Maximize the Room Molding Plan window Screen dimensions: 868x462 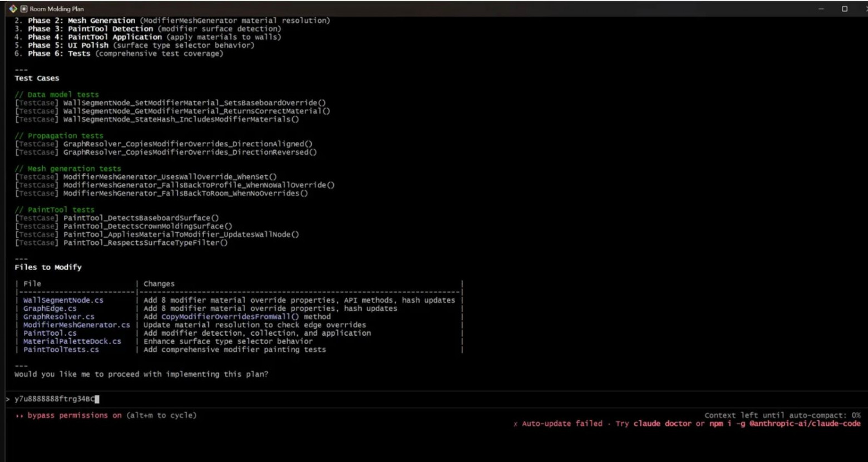pos(845,9)
